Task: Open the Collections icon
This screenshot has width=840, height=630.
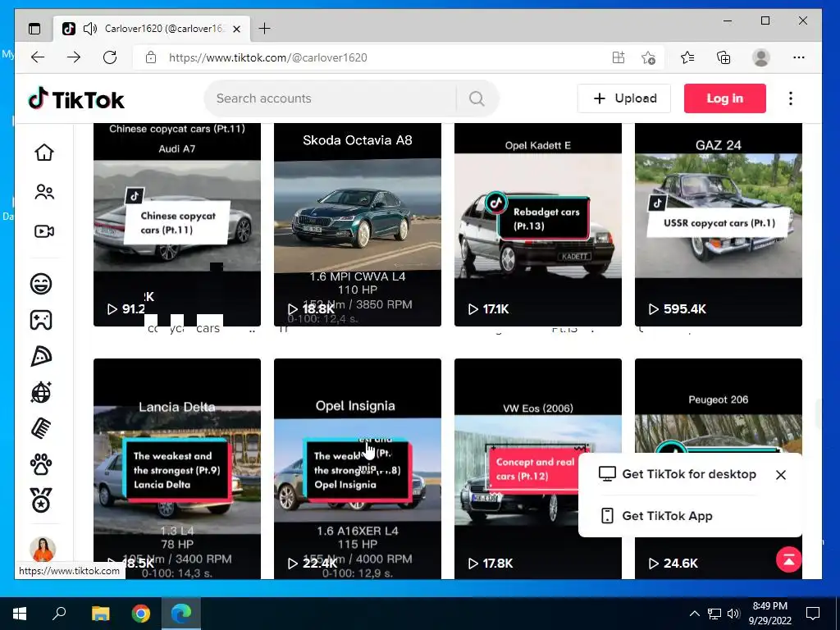Action: click(x=724, y=57)
